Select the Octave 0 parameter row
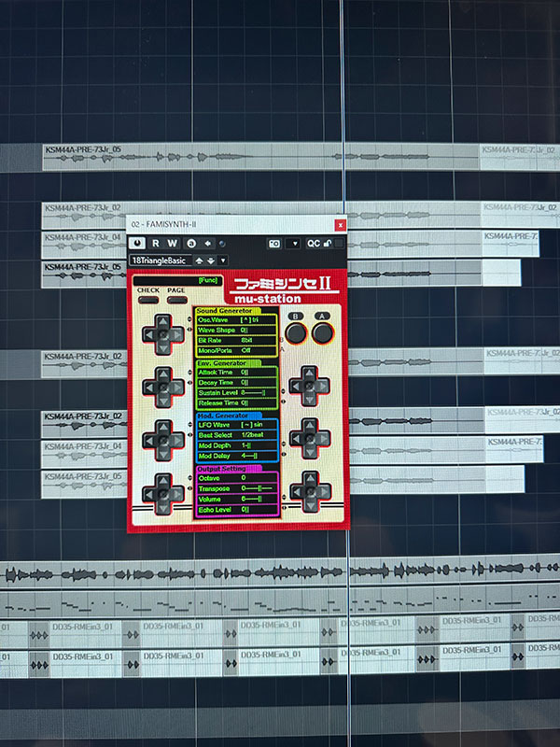 pos(238,478)
